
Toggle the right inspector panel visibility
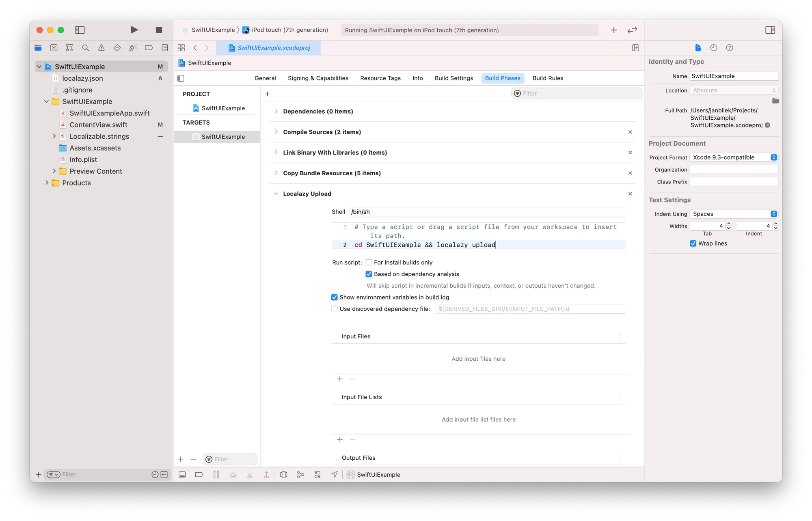(770, 30)
